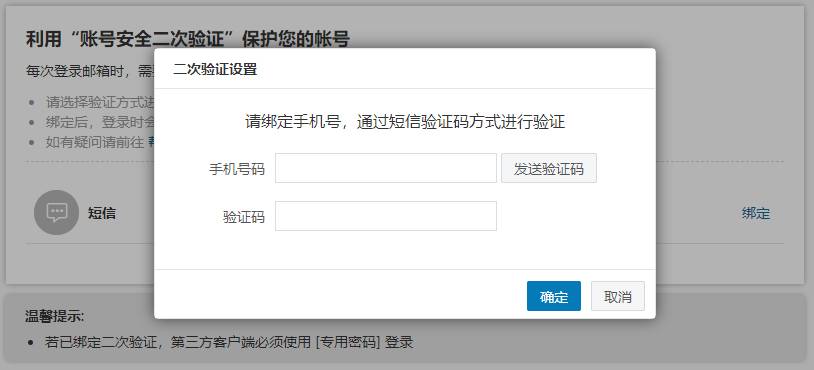
Task: Click the SMS speech bubble icon
Action: 57,212
